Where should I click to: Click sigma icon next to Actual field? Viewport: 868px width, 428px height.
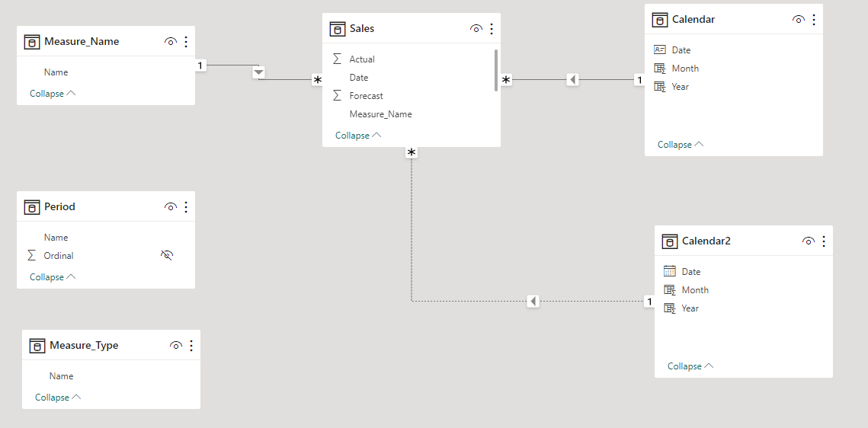[337, 59]
